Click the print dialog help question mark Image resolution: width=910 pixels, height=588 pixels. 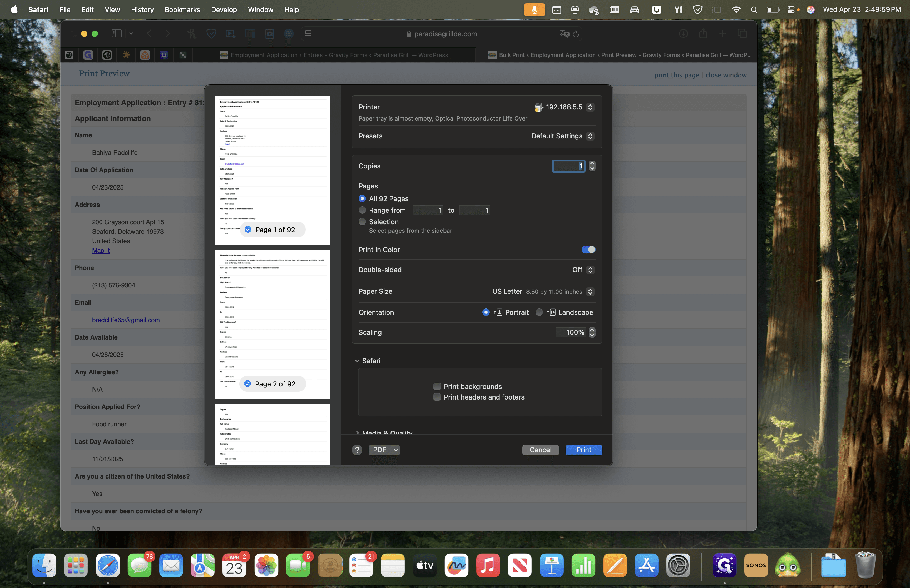click(x=357, y=450)
